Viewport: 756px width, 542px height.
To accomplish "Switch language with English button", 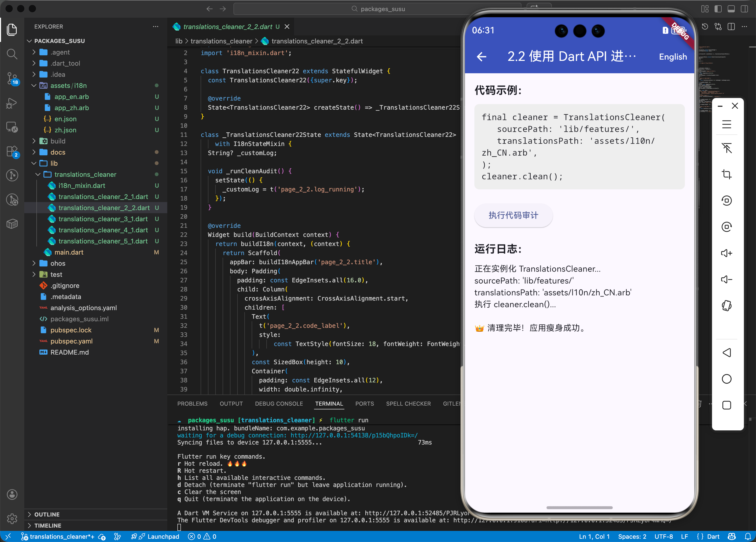I will point(673,57).
